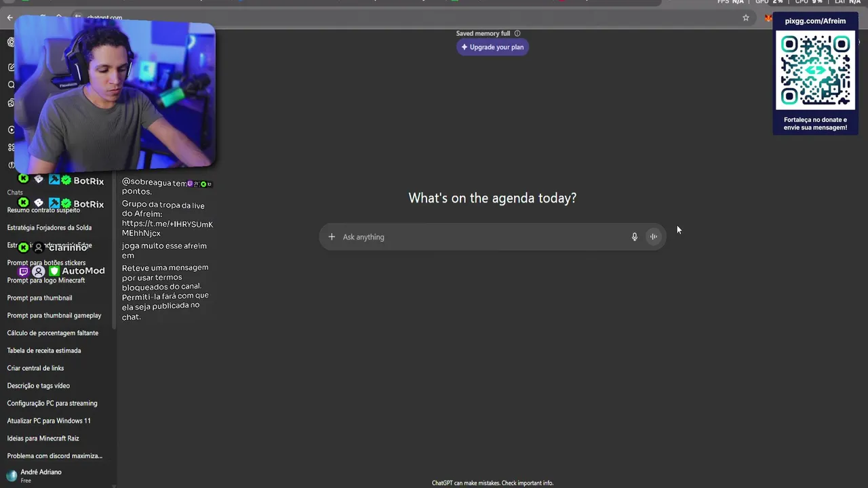The height and width of the screenshot is (488, 868).
Task: Open chat Atualizar PC para Windows 11
Action: point(49,421)
